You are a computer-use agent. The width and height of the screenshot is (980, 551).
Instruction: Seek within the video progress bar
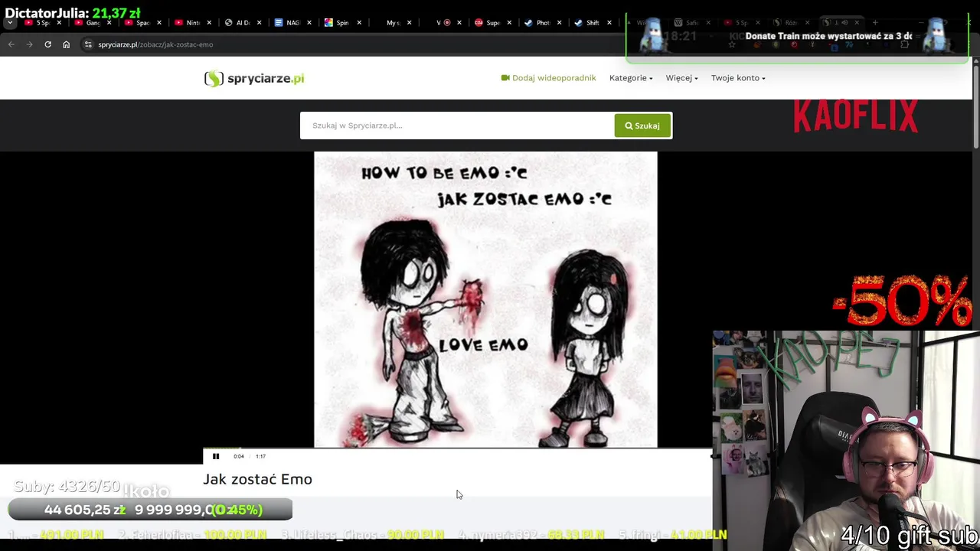pos(457,448)
